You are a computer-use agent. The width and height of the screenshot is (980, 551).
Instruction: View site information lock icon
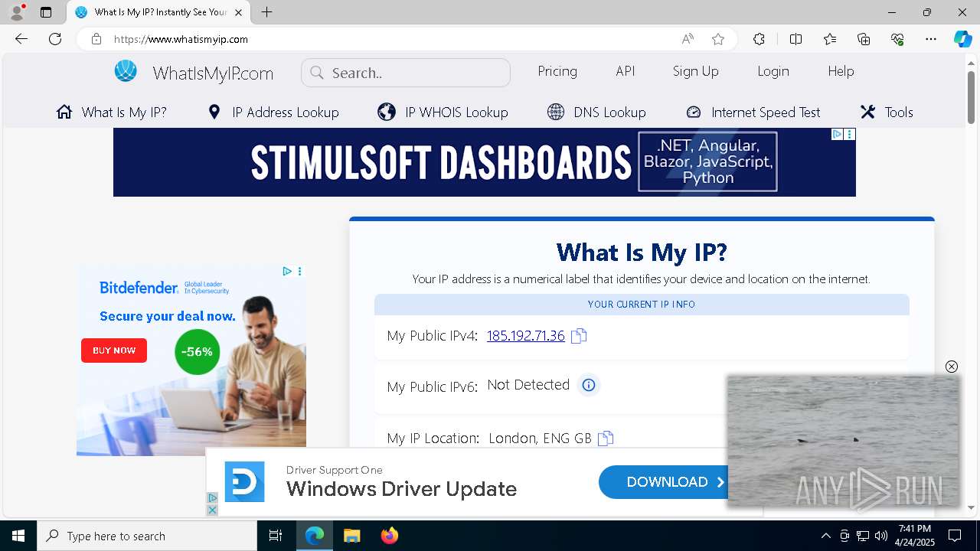click(96, 39)
